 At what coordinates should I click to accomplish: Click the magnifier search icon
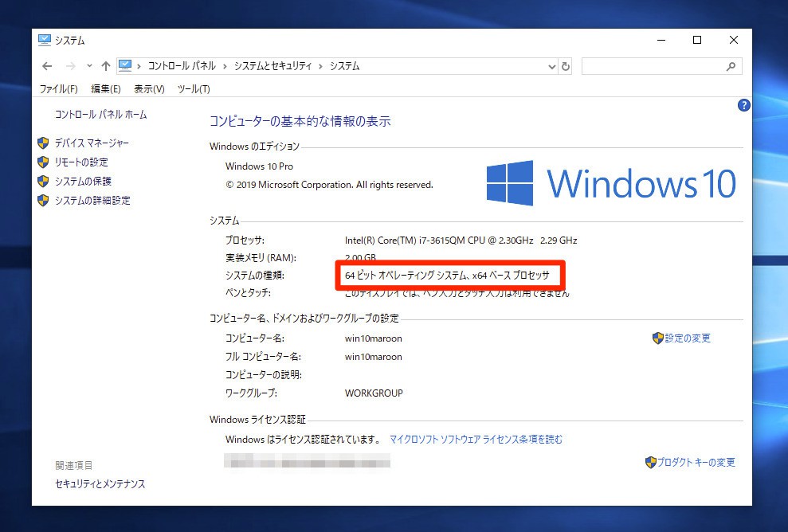click(731, 66)
